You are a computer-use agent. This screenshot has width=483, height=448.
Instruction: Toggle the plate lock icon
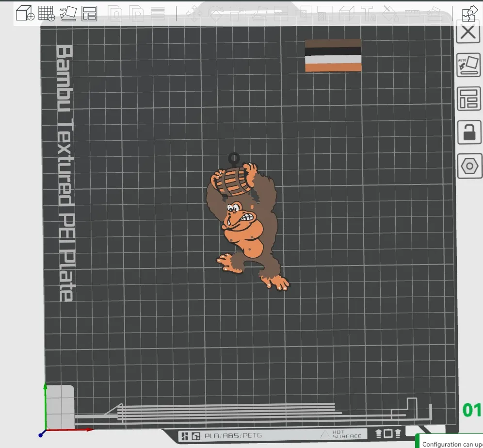(x=469, y=133)
